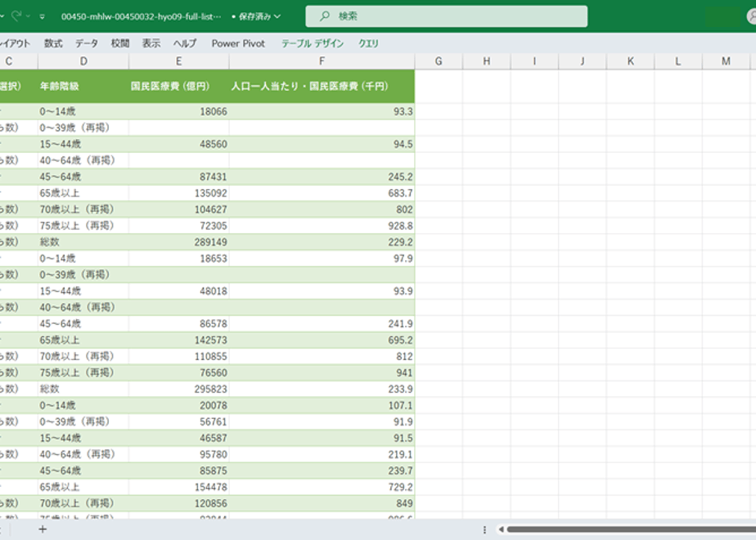The width and height of the screenshot is (756, 540).
Task: Switch to the 表示 tab
Action: tap(151, 43)
